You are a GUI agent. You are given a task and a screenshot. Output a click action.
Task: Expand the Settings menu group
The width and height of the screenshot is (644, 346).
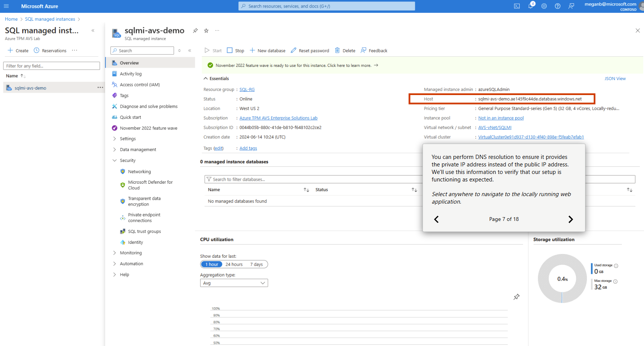(124, 139)
